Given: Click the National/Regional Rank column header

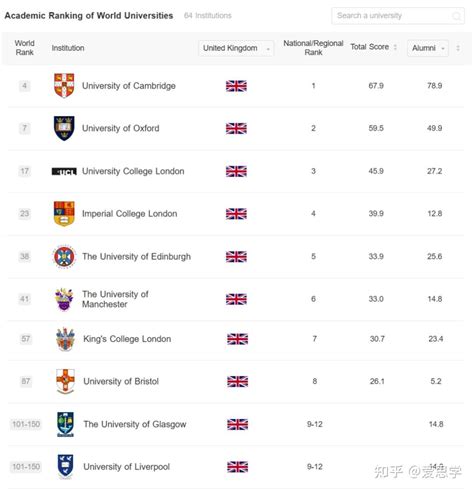Looking at the screenshot, I should (x=313, y=48).
